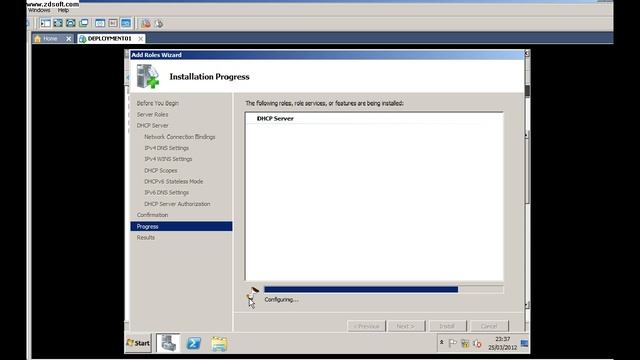
Task: Click the sidebar toggle toolbar icon
Action: point(46,23)
